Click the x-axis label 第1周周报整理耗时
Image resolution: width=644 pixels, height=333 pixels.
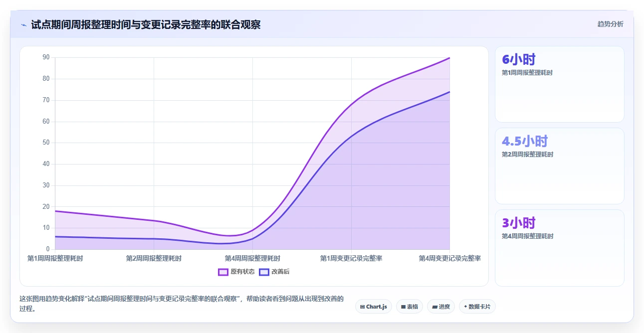coord(55,258)
